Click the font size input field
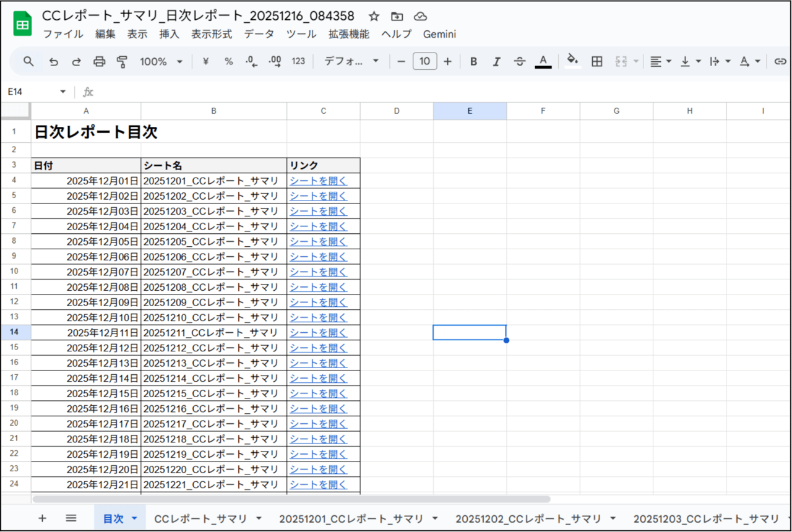 coord(424,61)
